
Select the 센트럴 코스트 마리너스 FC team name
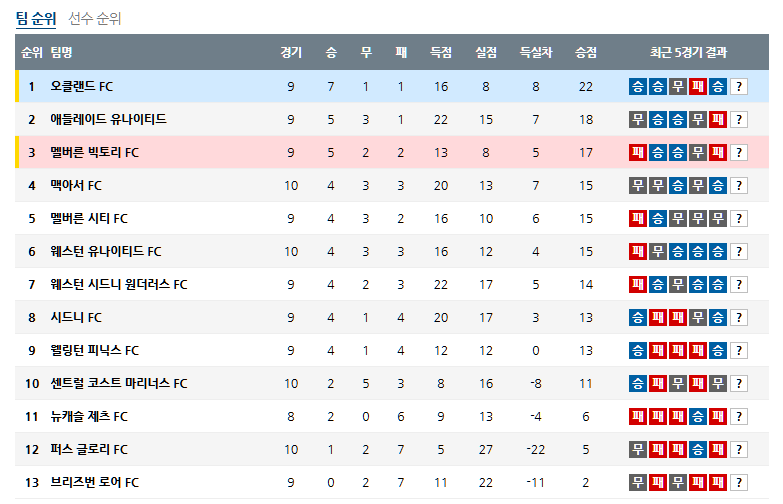119,384
